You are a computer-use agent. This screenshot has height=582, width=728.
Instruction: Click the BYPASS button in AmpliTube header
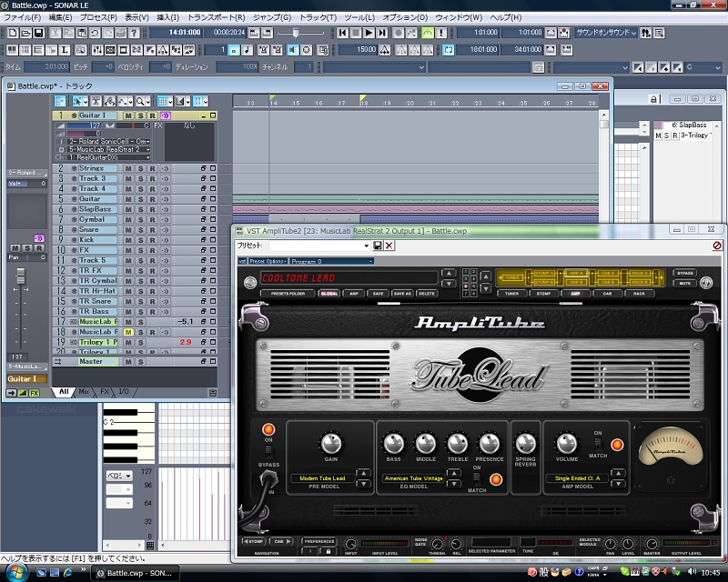click(x=685, y=274)
